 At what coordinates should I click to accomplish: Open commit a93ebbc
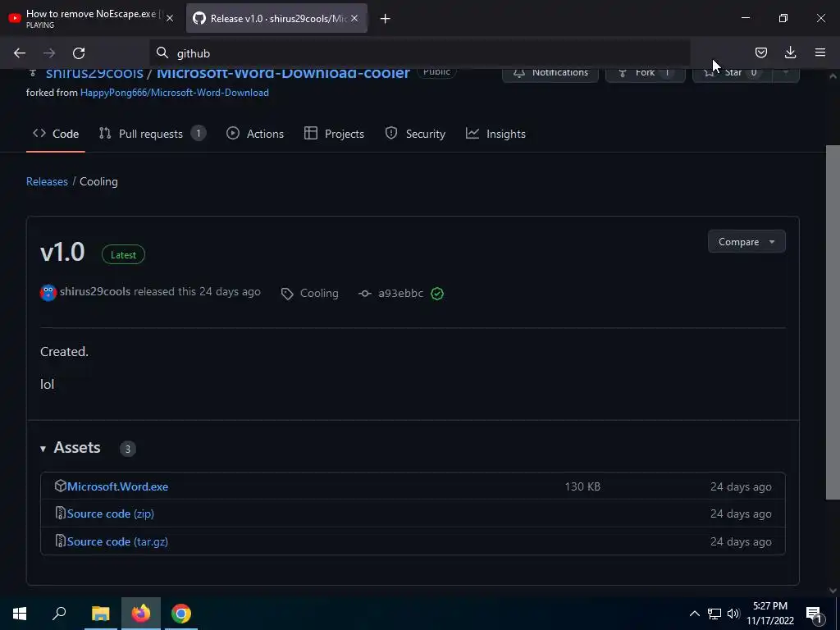coord(400,294)
